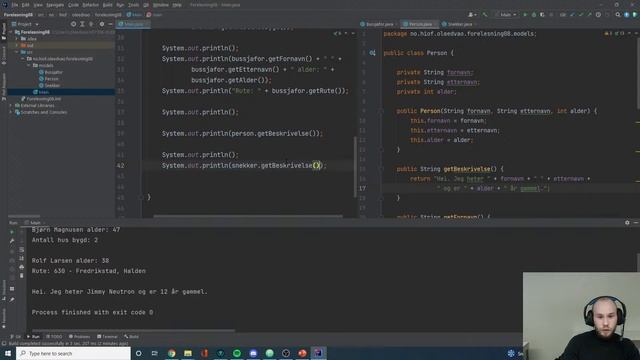640x360 pixels.
Task: Click the Main.java editor horizontal scrollbar
Action: pyautogui.click(x=248, y=216)
